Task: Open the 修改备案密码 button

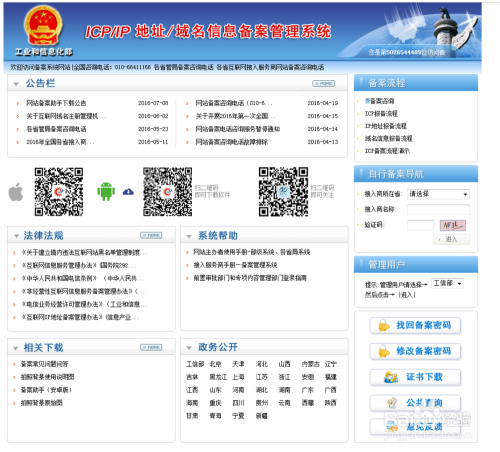Action: tap(415, 351)
